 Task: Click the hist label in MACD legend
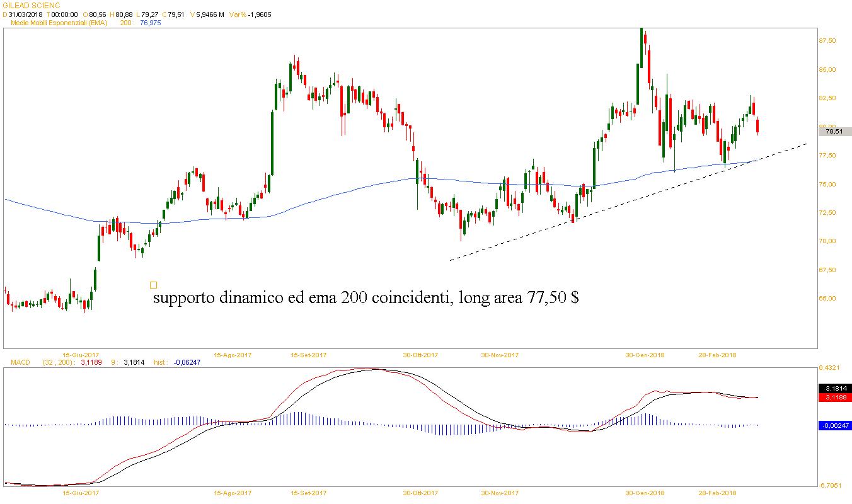[161, 363]
